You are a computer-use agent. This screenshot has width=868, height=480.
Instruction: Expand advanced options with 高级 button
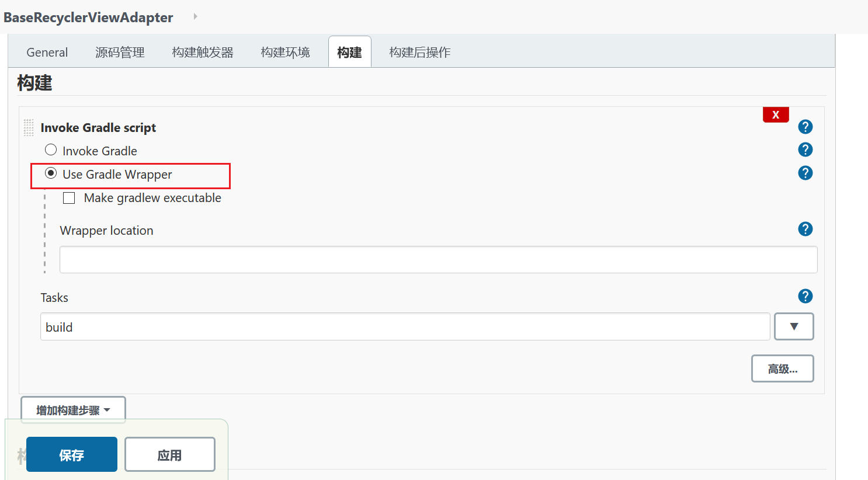782,368
